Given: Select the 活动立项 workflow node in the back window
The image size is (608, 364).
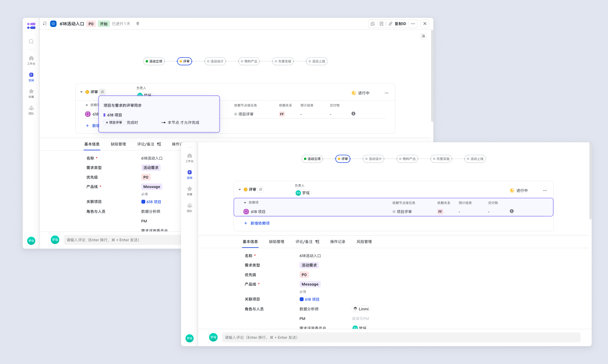Looking at the screenshot, I should pos(154,61).
